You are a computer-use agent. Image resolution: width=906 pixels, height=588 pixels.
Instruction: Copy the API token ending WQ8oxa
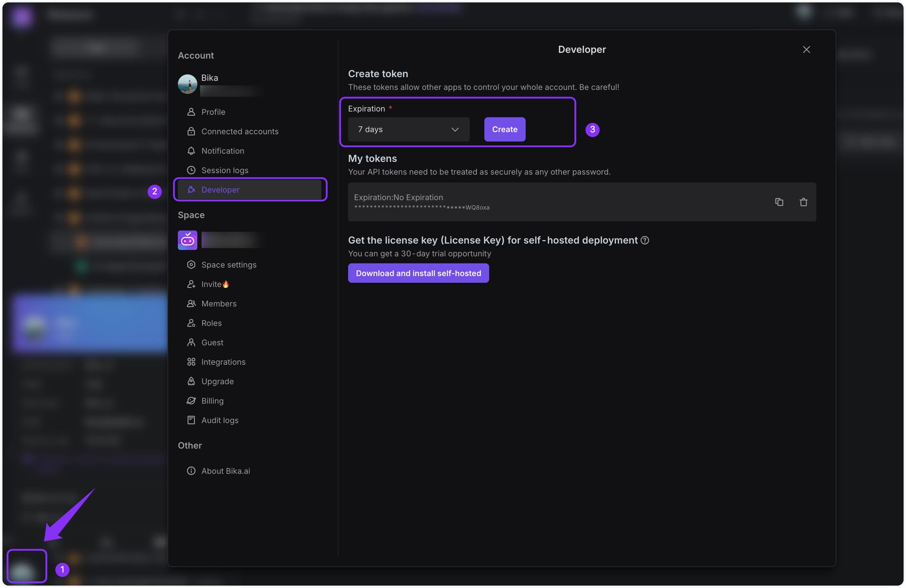click(779, 202)
